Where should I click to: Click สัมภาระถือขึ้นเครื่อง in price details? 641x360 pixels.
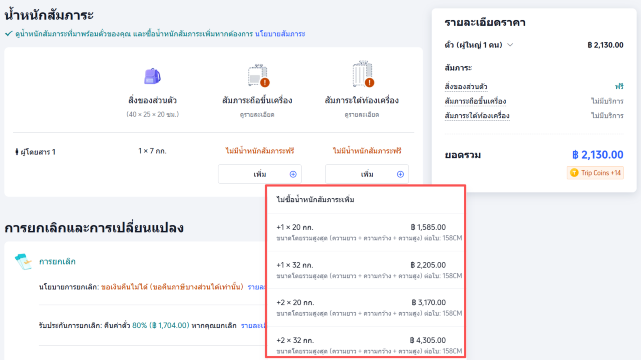coord(475,101)
